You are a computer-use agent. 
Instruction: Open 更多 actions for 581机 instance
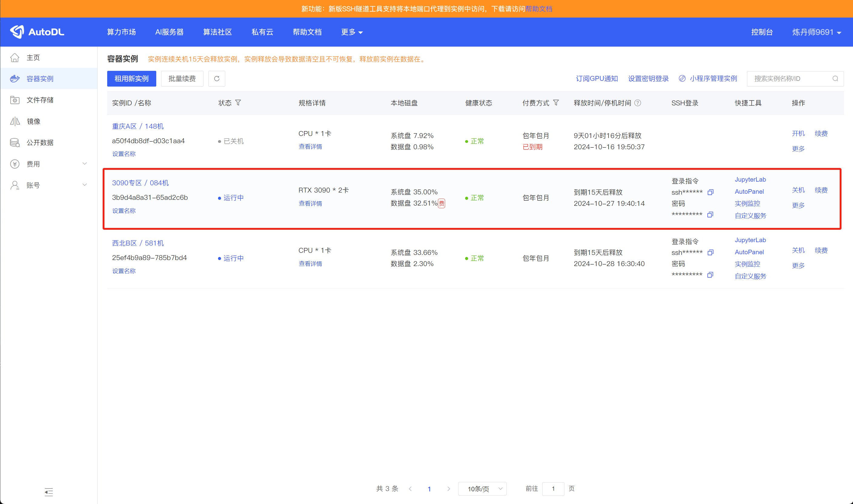[x=798, y=265]
